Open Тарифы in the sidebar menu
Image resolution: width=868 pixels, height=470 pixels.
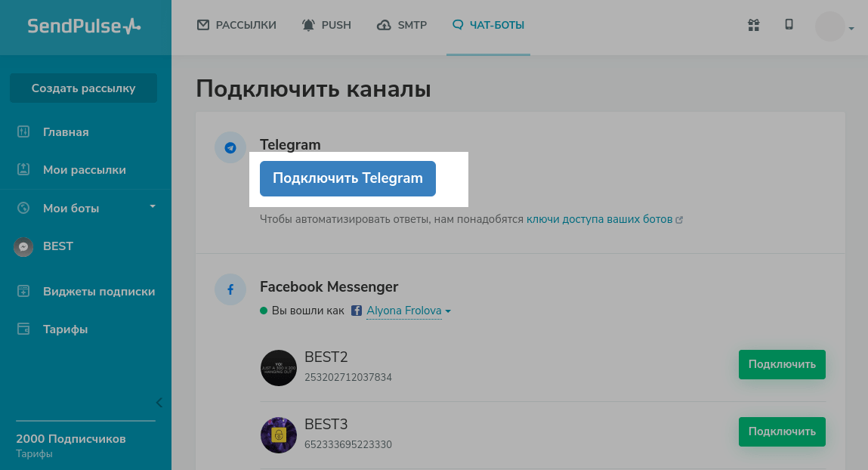[x=65, y=329]
